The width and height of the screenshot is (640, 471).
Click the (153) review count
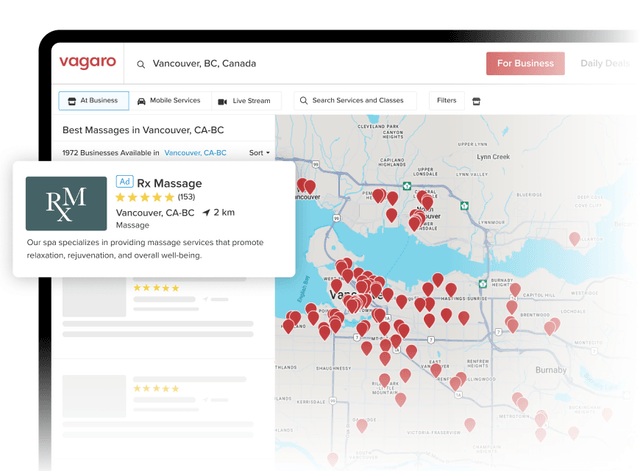187,197
